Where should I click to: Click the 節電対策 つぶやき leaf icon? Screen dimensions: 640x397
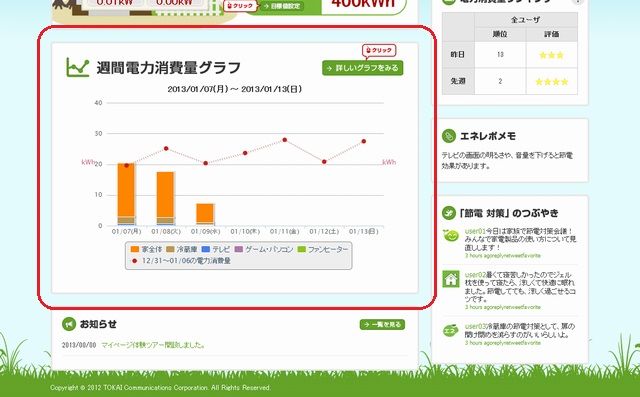click(x=449, y=213)
